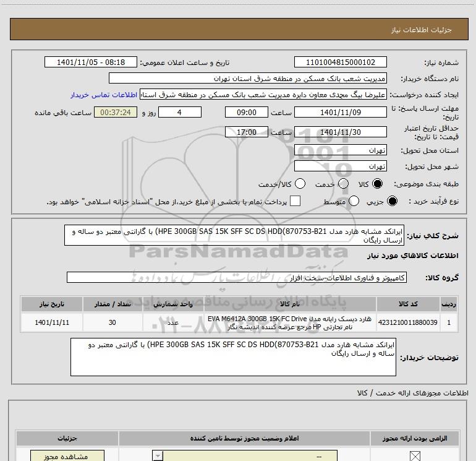Click the price validity date 1401/11/30
476x461 pixels.
340,132
